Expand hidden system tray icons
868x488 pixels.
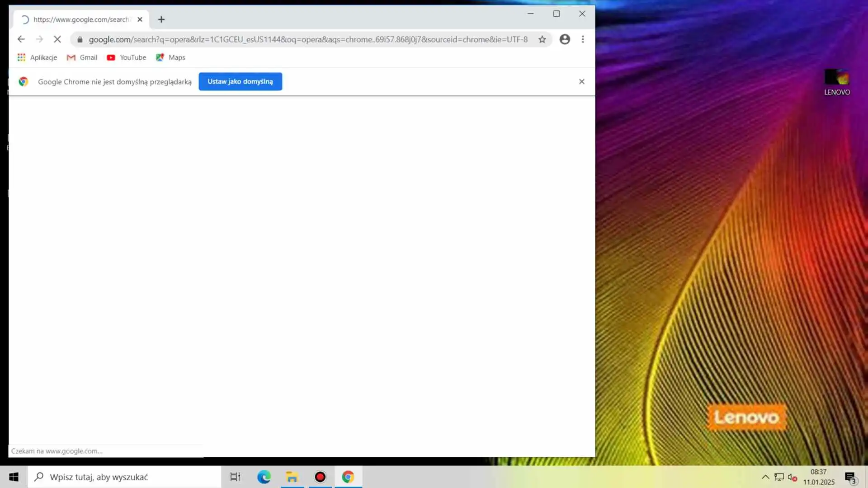click(x=765, y=477)
